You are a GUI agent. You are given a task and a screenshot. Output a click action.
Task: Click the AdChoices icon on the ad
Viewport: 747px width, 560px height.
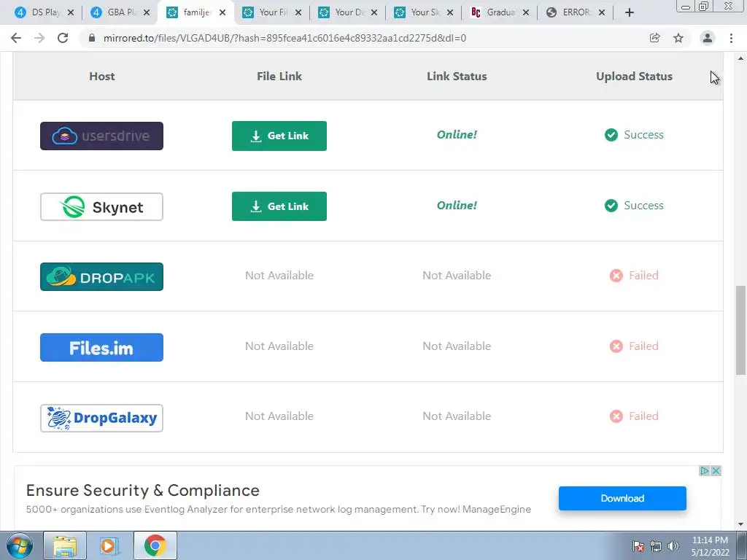[x=705, y=471]
